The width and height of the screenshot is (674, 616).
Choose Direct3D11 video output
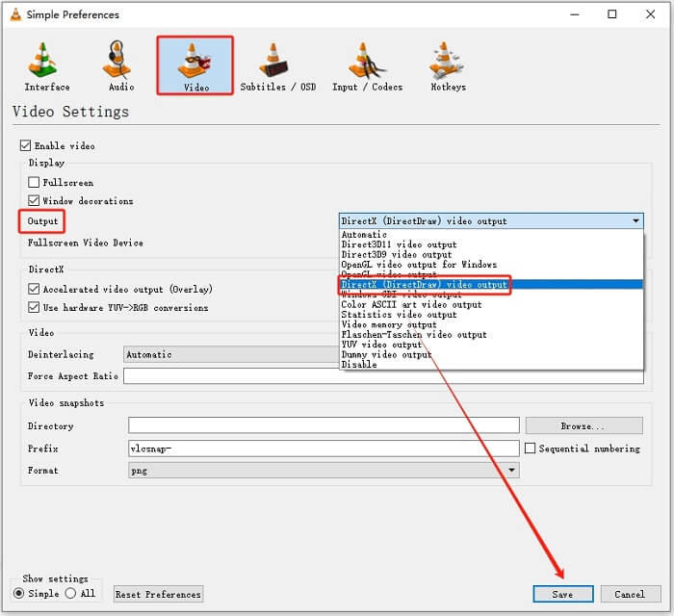point(491,244)
